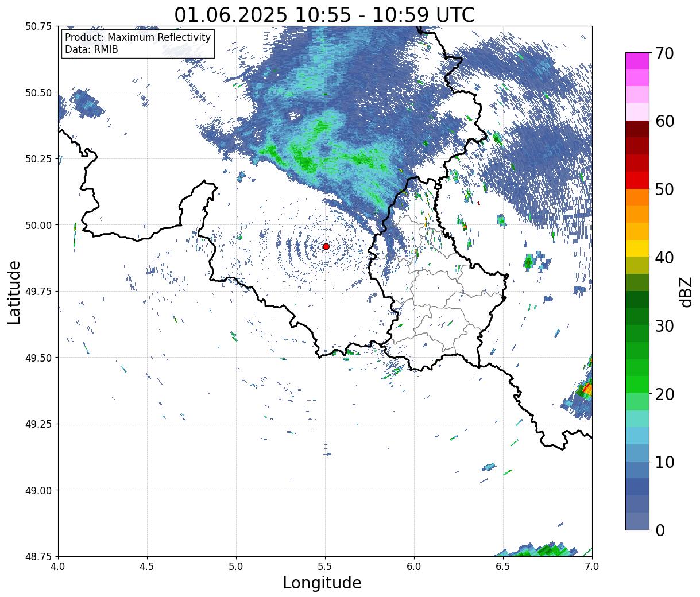This screenshot has width=700, height=597.
Task: Click the latitude tick label 50.75
Action: coord(38,26)
